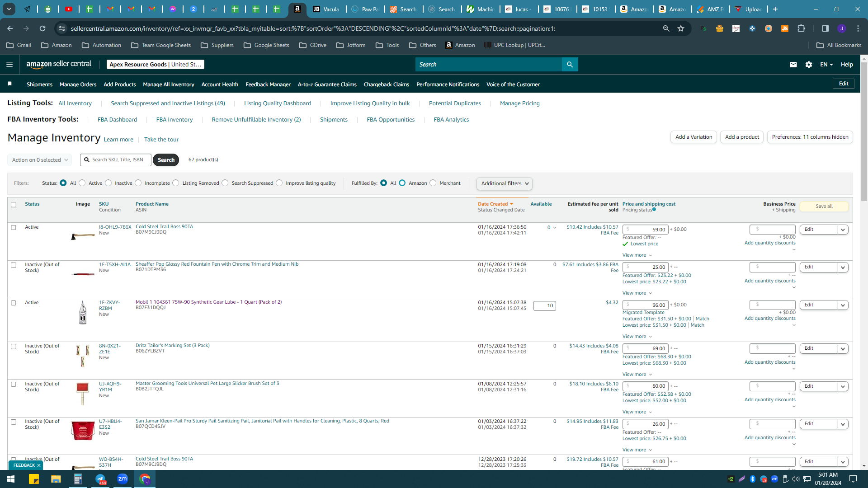Click the price field showing 36.00
The height and width of the screenshot is (488, 868).
click(x=645, y=305)
